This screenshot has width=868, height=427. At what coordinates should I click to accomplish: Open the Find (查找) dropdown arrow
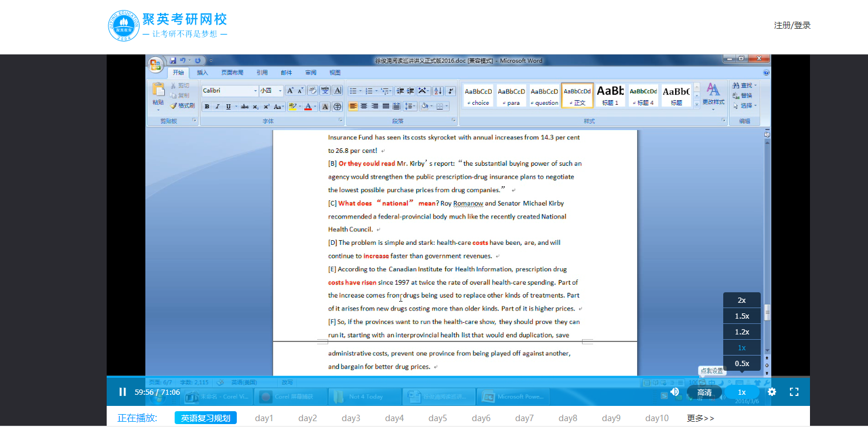tap(755, 86)
